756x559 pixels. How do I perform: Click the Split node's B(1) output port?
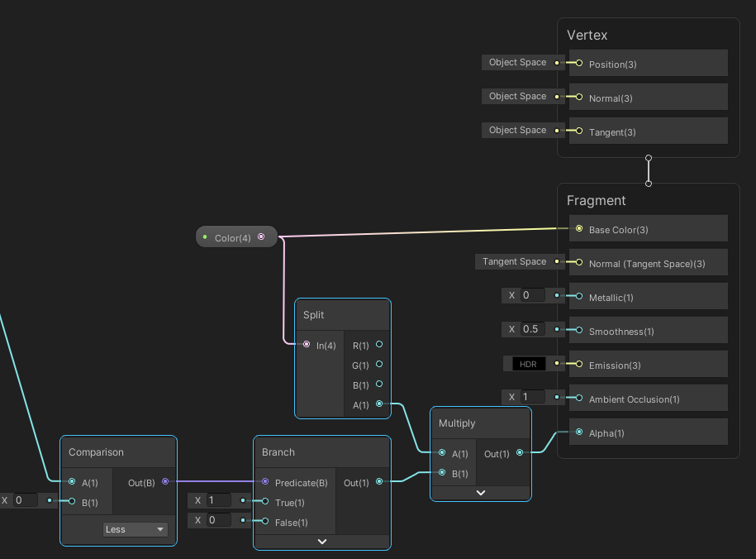[379, 385]
